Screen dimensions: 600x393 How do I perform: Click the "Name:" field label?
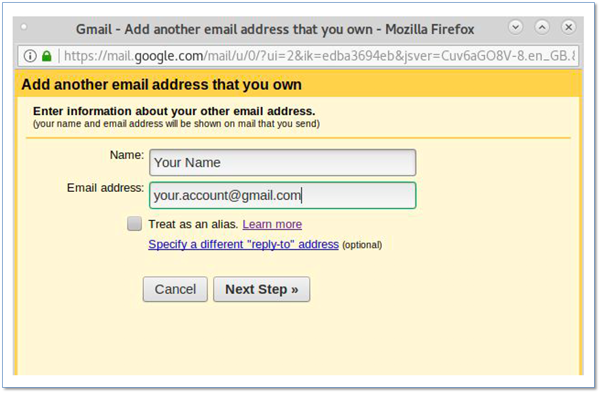click(127, 155)
